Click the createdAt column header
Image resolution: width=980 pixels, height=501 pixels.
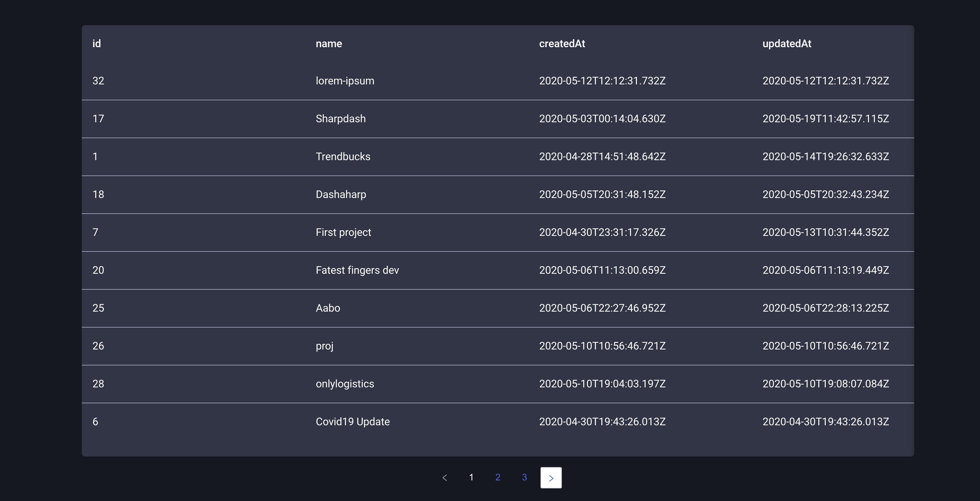tap(562, 44)
